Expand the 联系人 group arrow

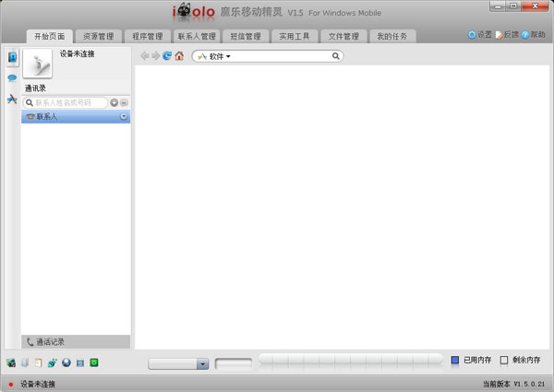(124, 116)
